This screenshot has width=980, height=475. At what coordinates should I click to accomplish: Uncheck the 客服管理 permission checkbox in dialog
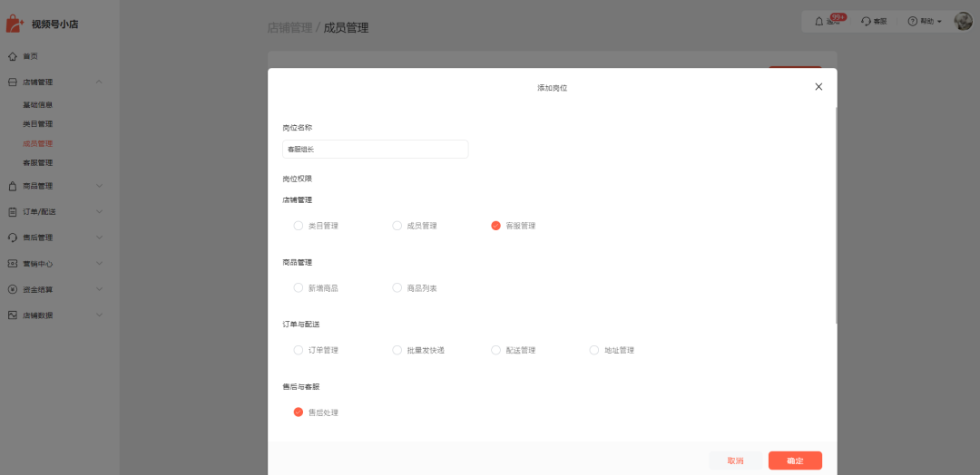coord(496,226)
